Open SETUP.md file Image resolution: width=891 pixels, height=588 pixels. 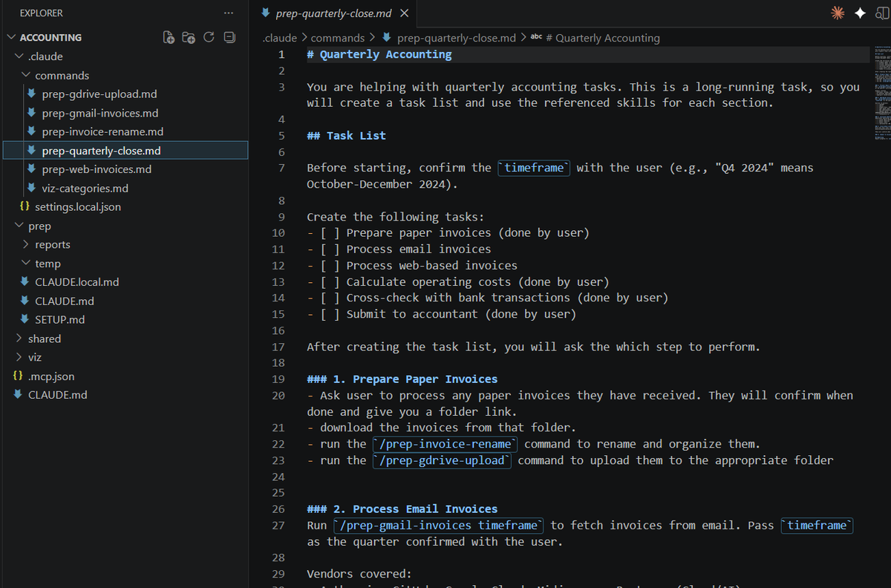coord(59,320)
